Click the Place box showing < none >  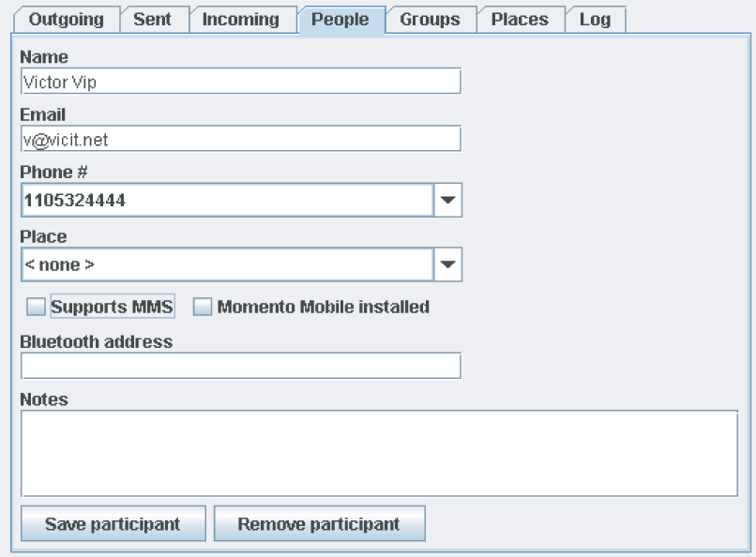(x=226, y=264)
